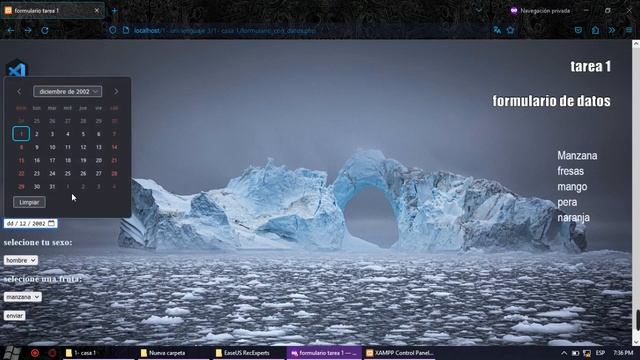Click the translate page icon
The width and height of the screenshot is (640, 360).
point(497,30)
